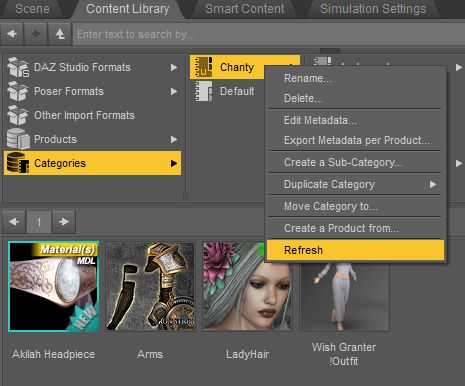
Task: Click the back navigation arrow in the search bar
Action: tap(12, 34)
